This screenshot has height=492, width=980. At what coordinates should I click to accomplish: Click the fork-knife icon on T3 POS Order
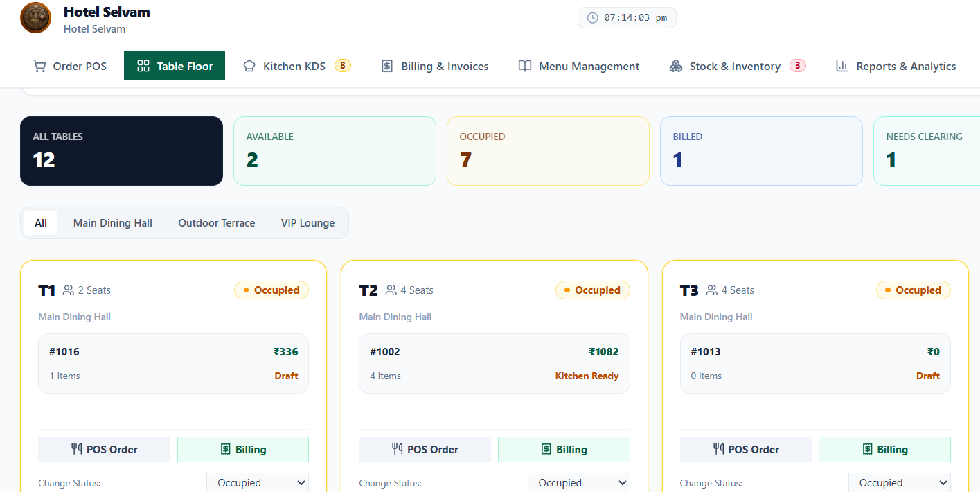(x=719, y=449)
